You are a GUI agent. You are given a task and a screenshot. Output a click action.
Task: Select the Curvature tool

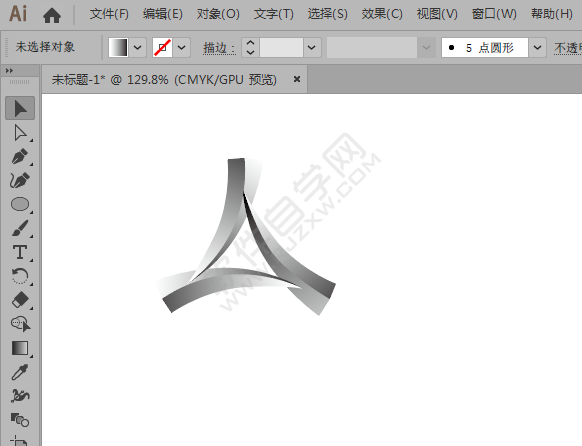pos(20,181)
